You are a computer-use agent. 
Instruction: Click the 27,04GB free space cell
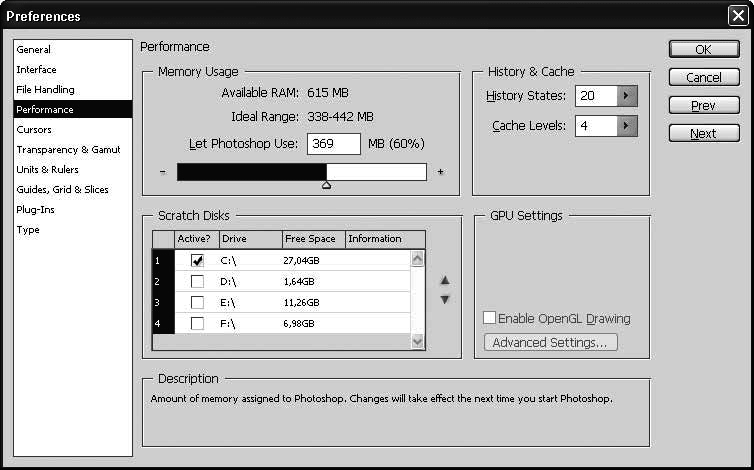click(302, 260)
